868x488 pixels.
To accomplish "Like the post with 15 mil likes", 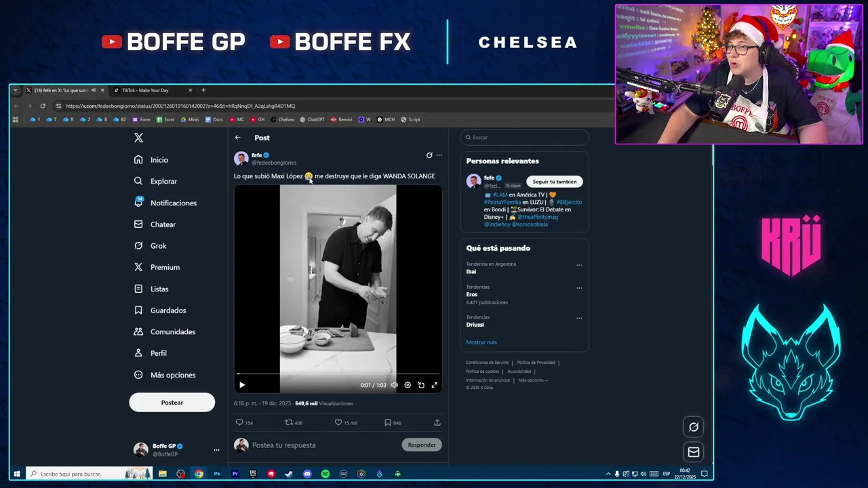I will (338, 422).
